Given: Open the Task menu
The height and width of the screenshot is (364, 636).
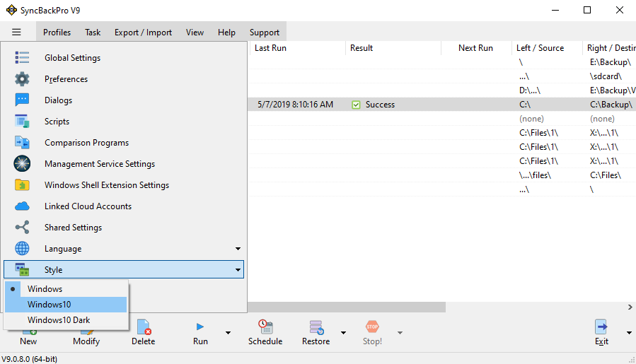Looking at the screenshot, I should pyautogui.click(x=93, y=32).
